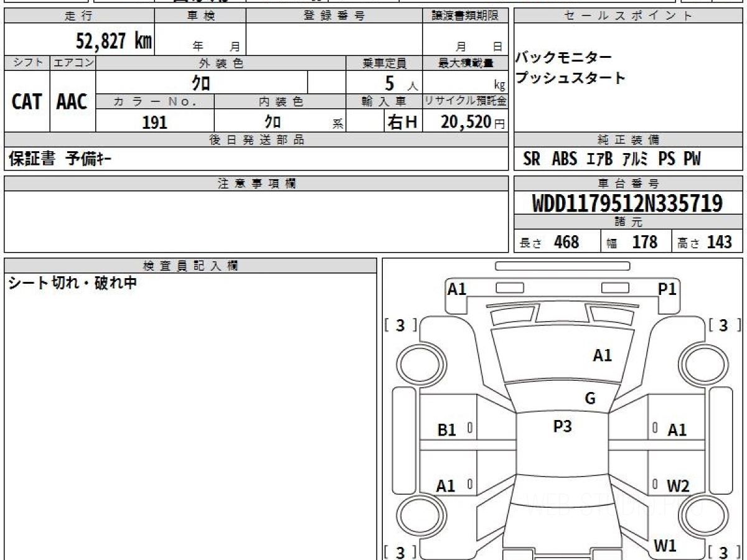Screen dimensions: 747x560
Task: Click the エアコン header
Action: coord(73,63)
